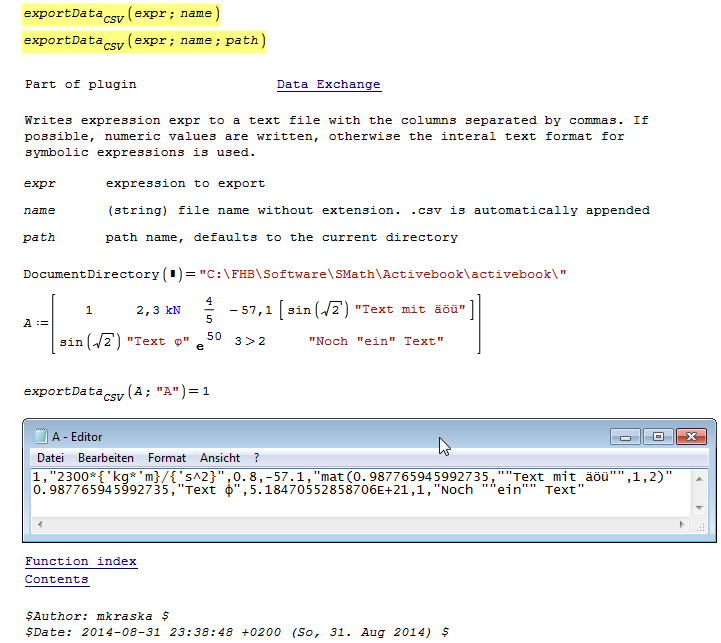721x643 pixels.
Task: Click inside the editor's CSV text area
Action: [x=350, y=512]
